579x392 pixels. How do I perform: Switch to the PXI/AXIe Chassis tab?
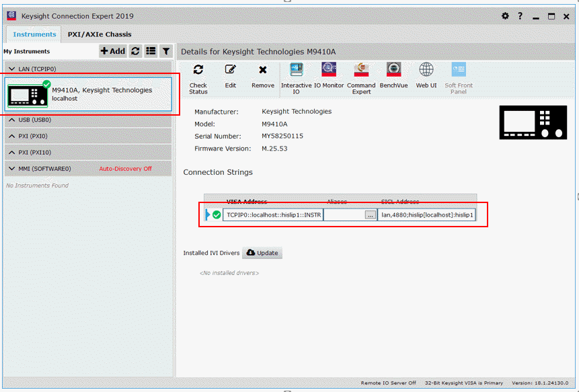coord(100,34)
